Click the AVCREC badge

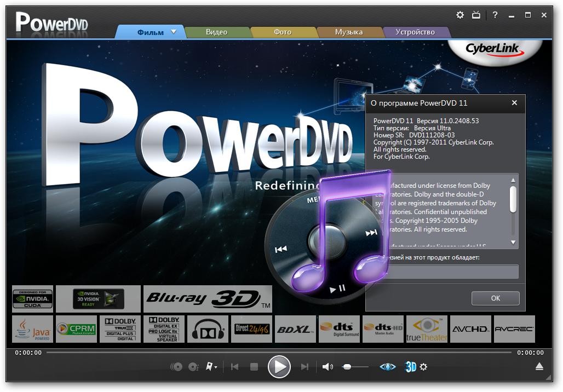pyautogui.click(x=514, y=329)
